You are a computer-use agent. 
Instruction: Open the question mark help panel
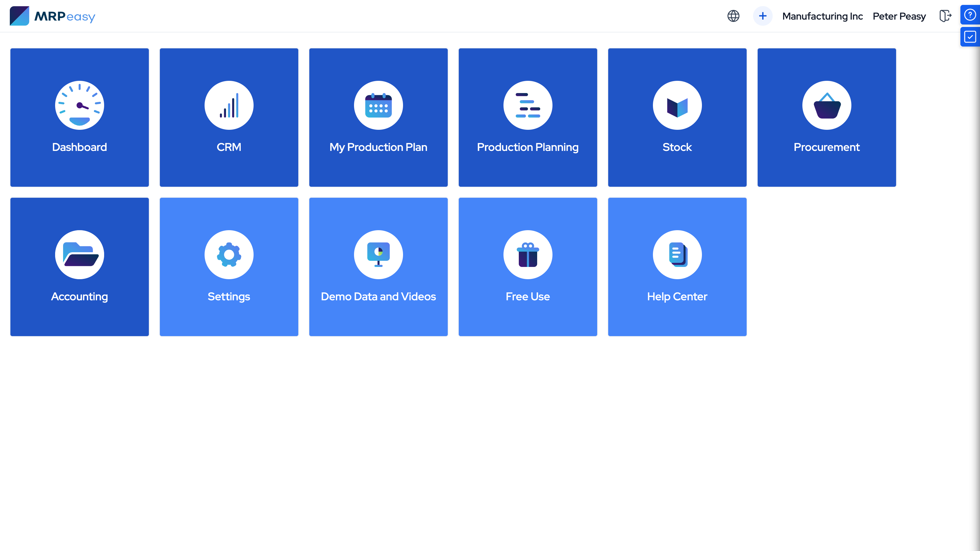coord(970,15)
